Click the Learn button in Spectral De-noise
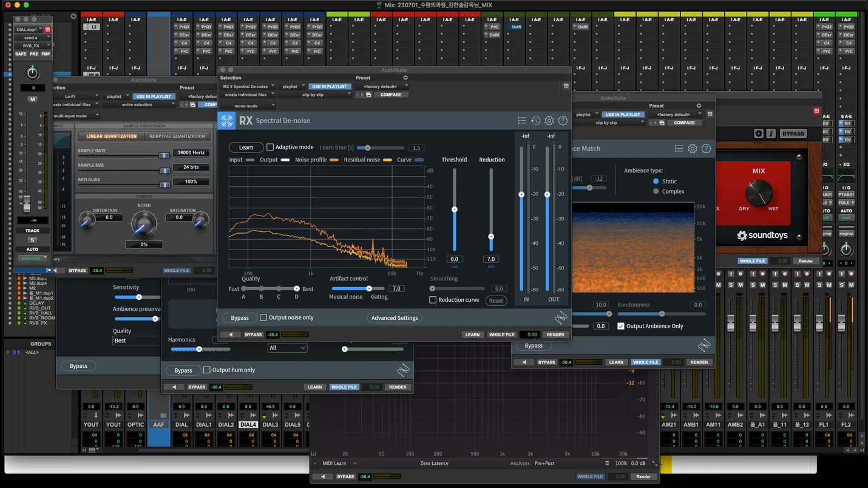Image resolution: width=868 pixels, height=488 pixels. click(x=246, y=147)
